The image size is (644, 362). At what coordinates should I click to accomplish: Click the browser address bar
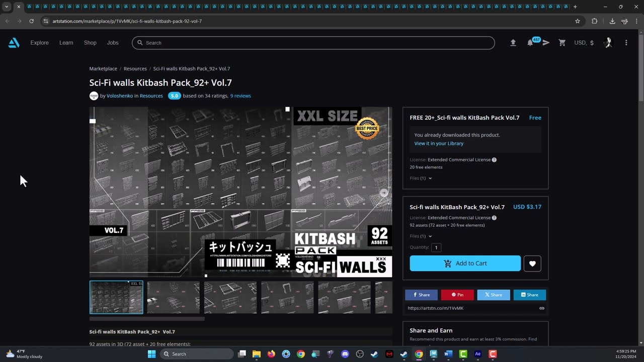(x=311, y=21)
